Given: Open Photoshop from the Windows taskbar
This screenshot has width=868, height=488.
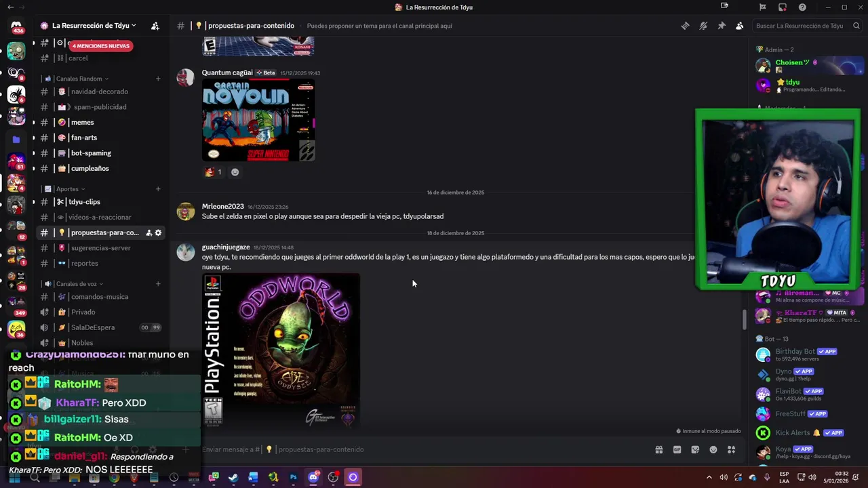Looking at the screenshot, I should (x=293, y=477).
